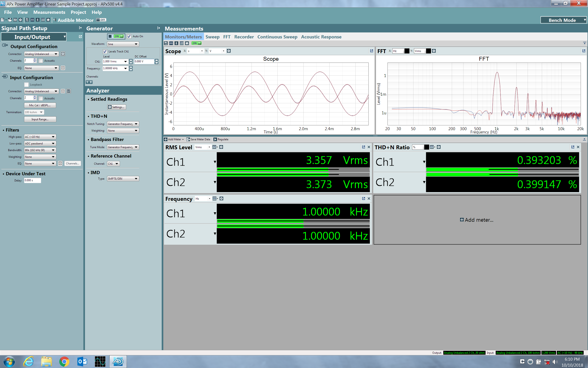588x368 pixels.
Task: Open RMS Level units Vrms dropdown
Action: click(x=203, y=147)
